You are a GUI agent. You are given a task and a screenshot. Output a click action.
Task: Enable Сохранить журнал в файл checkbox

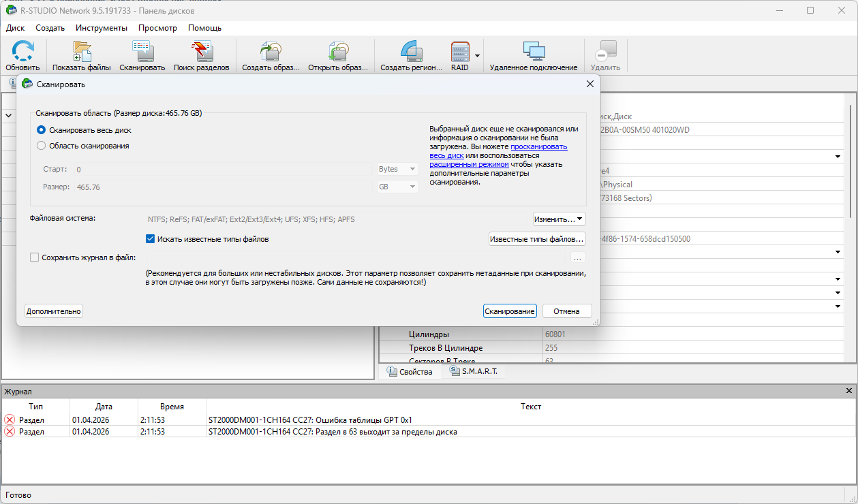(35, 257)
